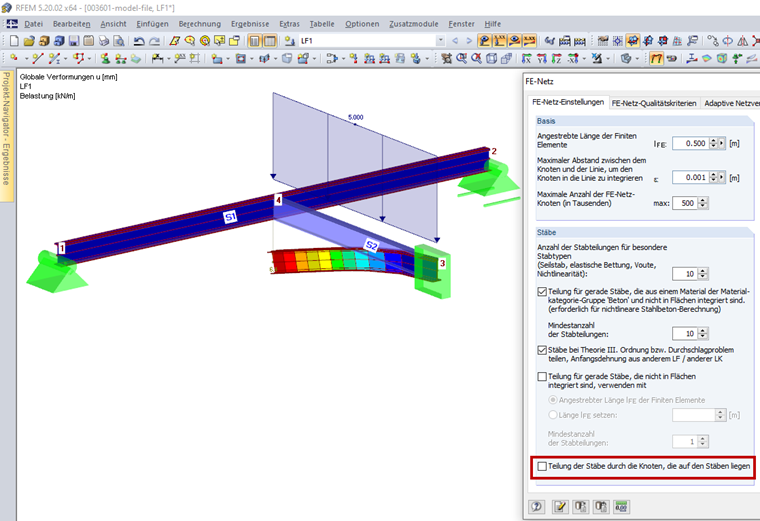Click the wireframe cube display icon
Image resolution: width=760 pixels, height=521 pixels.
point(491,59)
